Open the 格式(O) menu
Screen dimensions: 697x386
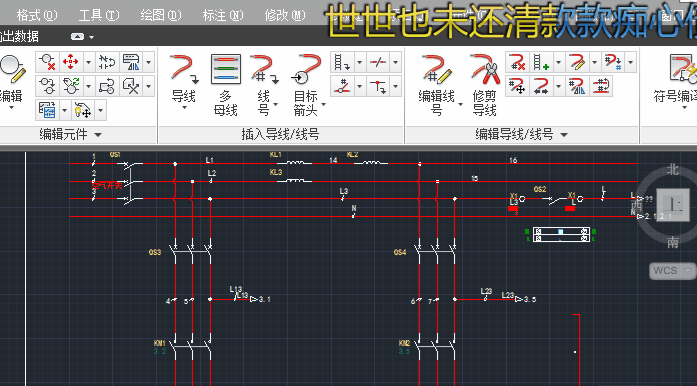click(x=37, y=16)
